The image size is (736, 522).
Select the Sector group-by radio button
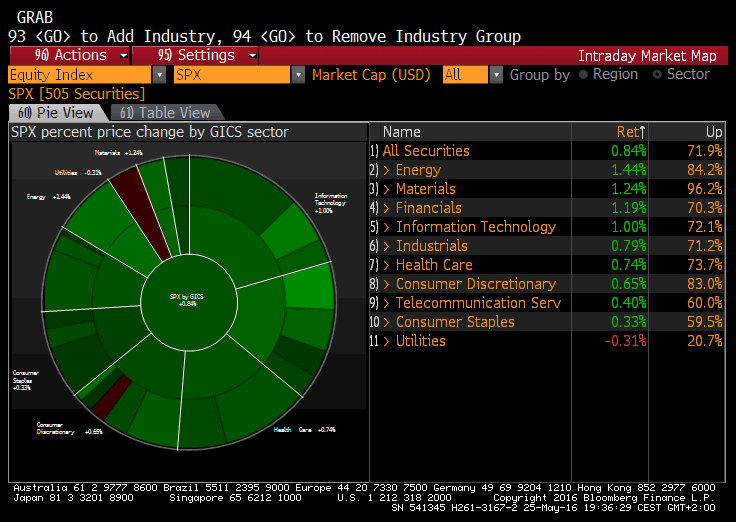click(x=657, y=75)
